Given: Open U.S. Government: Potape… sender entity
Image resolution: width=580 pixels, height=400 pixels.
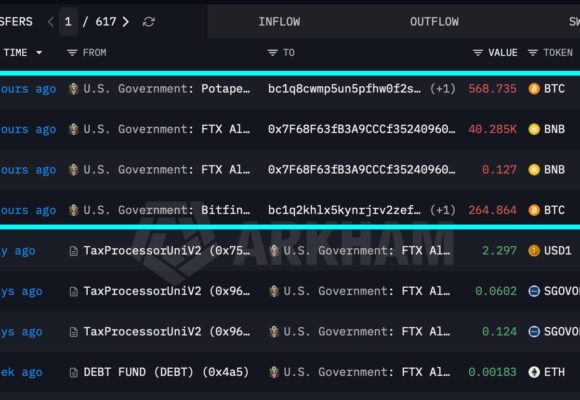Looking at the screenshot, I should [x=166, y=89].
